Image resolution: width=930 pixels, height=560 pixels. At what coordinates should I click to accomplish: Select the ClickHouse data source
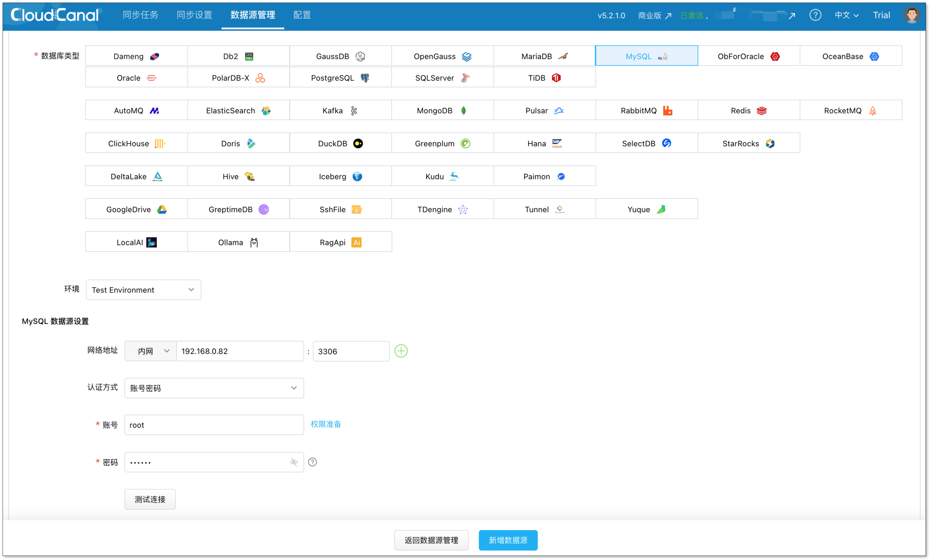[x=136, y=143]
